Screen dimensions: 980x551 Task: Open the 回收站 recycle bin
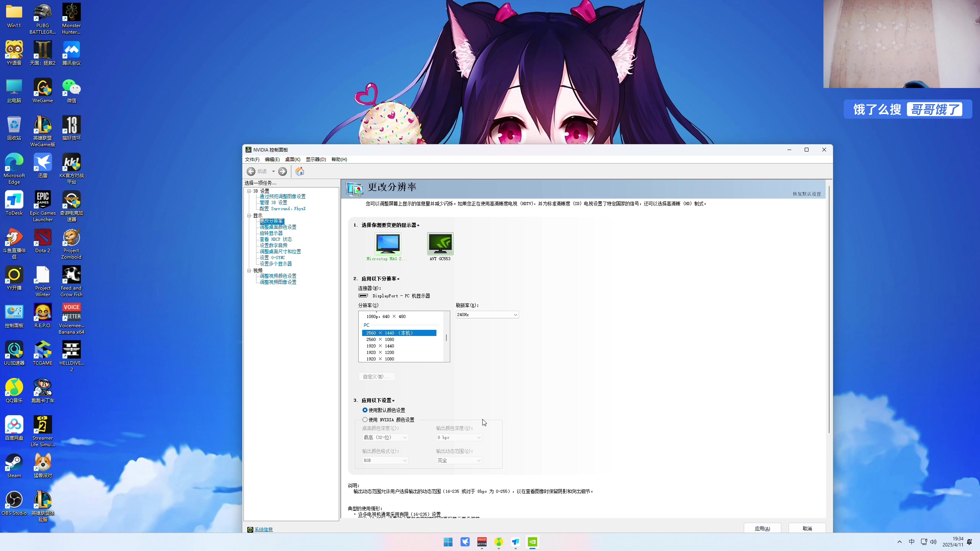tap(14, 129)
